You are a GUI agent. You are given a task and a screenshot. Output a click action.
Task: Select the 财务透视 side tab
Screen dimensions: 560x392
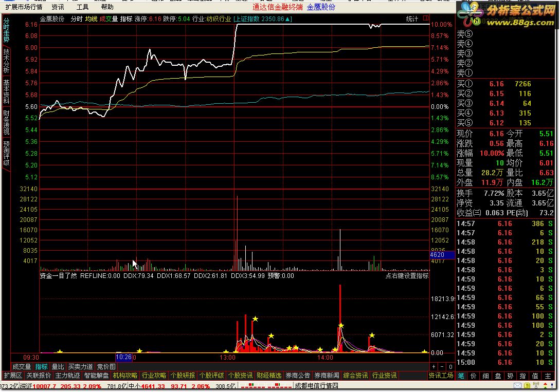pyautogui.click(x=7, y=123)
